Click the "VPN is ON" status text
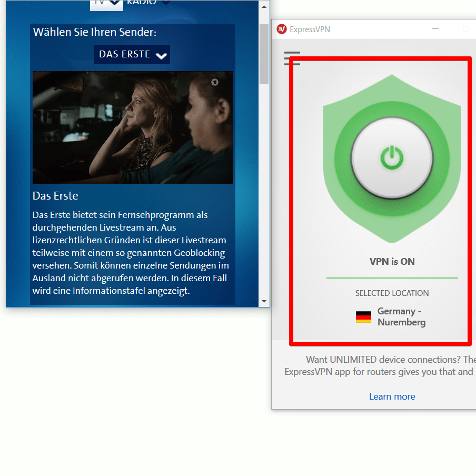The image size is (476, 476). 392,261
